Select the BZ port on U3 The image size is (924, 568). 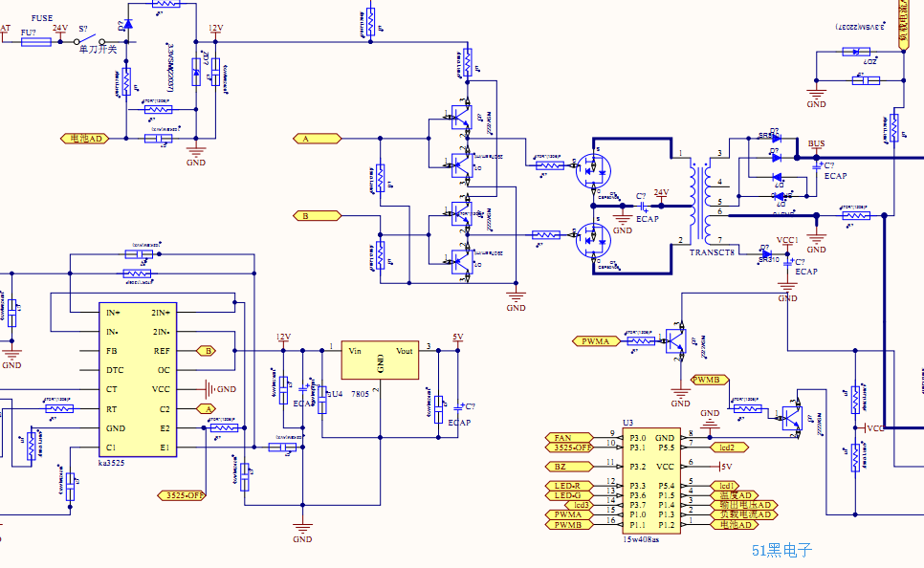(569, 467)
